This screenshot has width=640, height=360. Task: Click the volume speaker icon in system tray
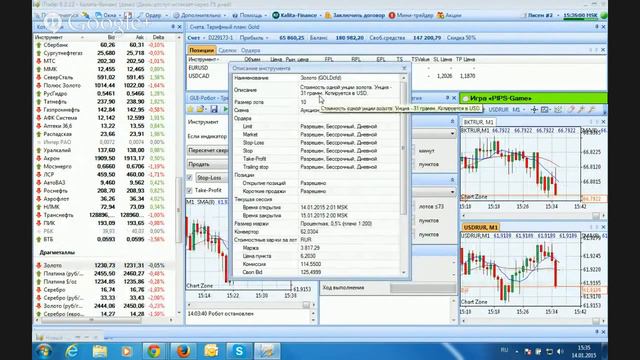(560, 351)
